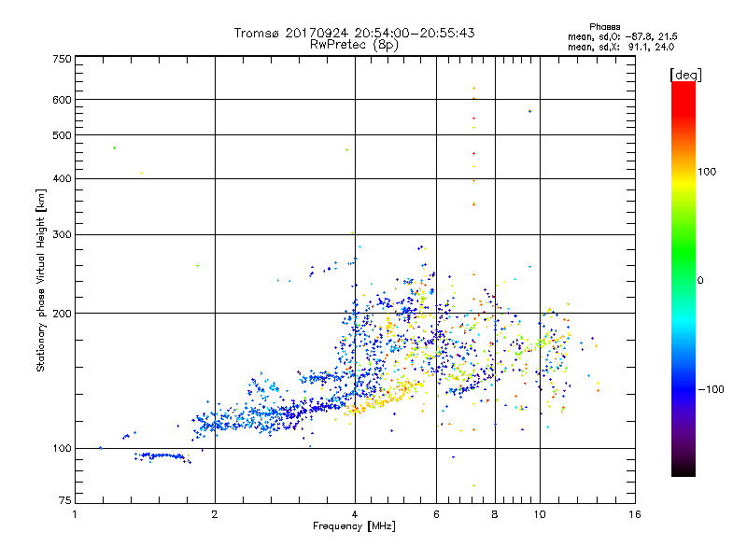Select the 'mean, sd,O: -87.8, 21.5' line
Viewport: 747px width, 560px height.
coord(622,36)
